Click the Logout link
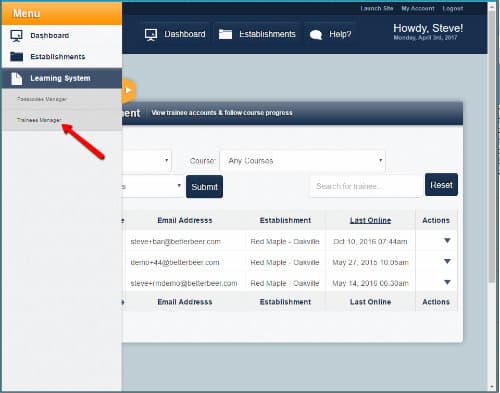The height and width of the screenshot is (393, 500). coord(453,8)
